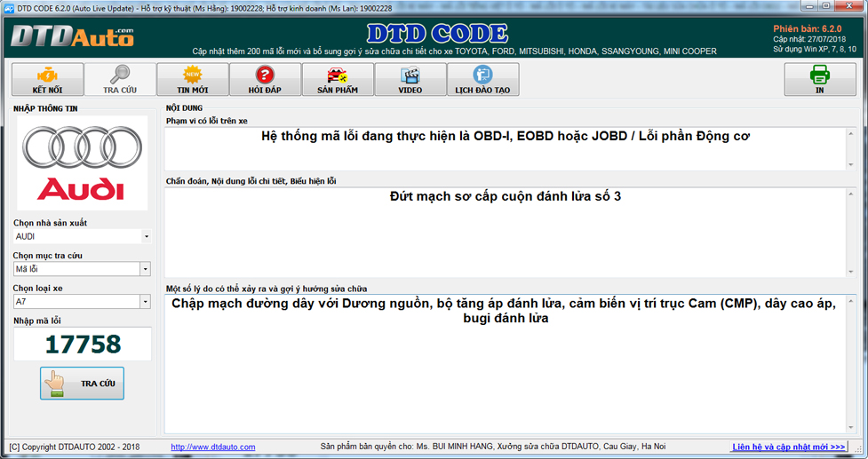This screenshot has width=868, height=459.
Task: Click the Sử dụng Win XP, 7, 8, 10 text
Action: 815,49
